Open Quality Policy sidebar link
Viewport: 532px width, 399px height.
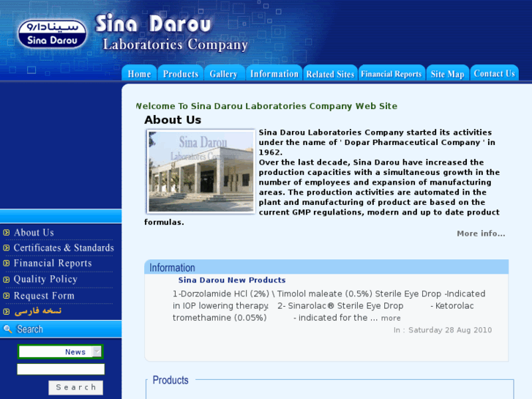tap(45, 280)
